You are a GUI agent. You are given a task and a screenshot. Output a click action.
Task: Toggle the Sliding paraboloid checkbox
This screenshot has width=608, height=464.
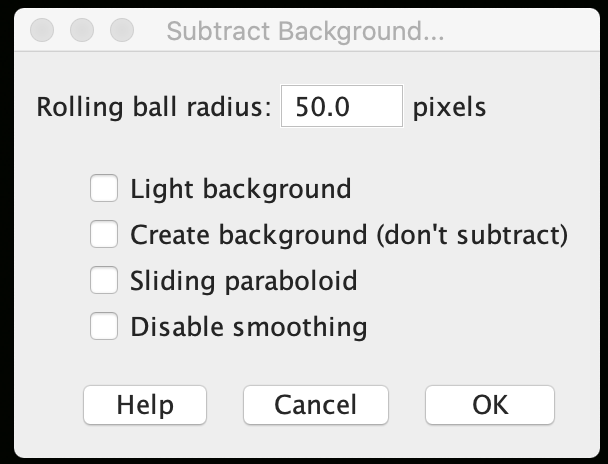tap(104, 281)
